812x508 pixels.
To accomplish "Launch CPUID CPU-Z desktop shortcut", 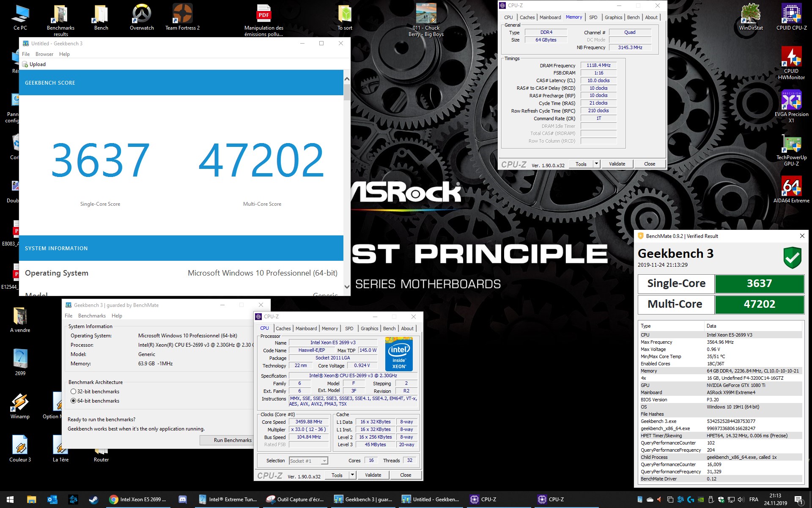I will point(791,18).
